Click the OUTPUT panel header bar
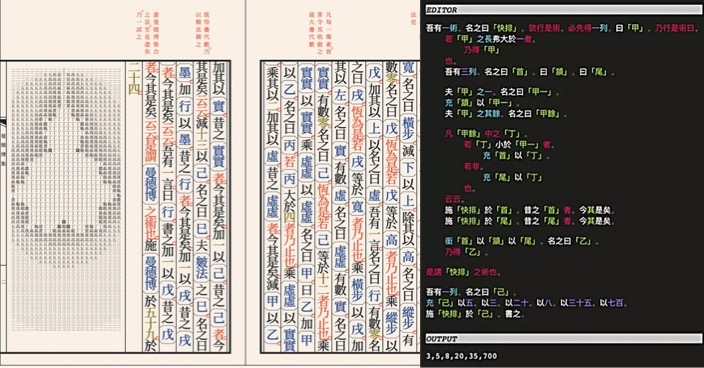This screenshot has height=368, width=704. point(563,339)
